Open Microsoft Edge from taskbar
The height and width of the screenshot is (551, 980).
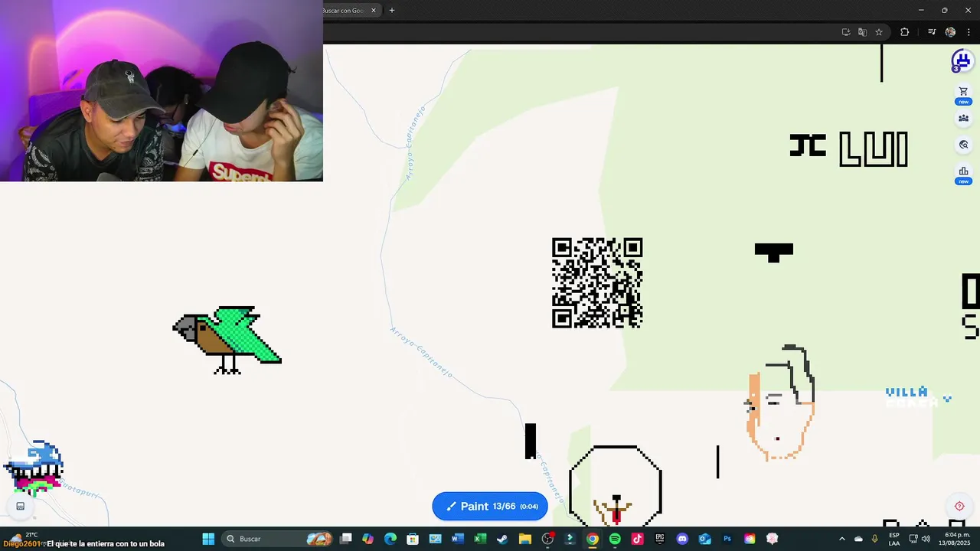click(390, 539)
